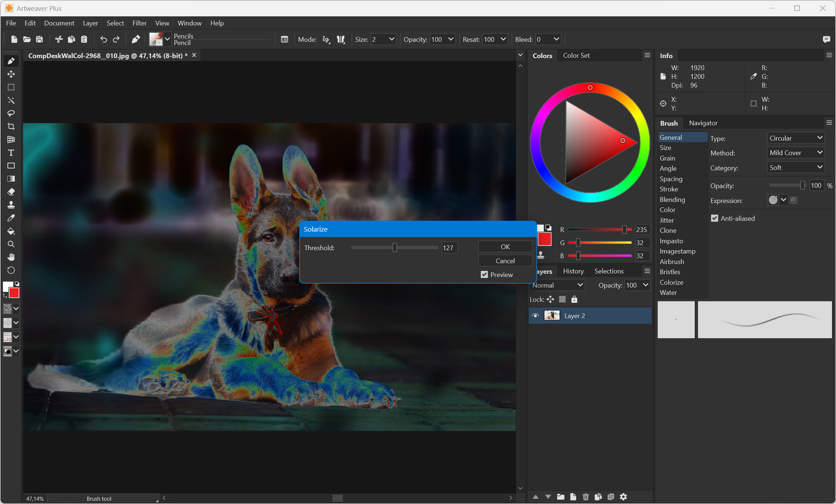The width and height of the screenshot is (836, 504).
Task: Select the Paint Bucket fill tool
Action: 11,231
